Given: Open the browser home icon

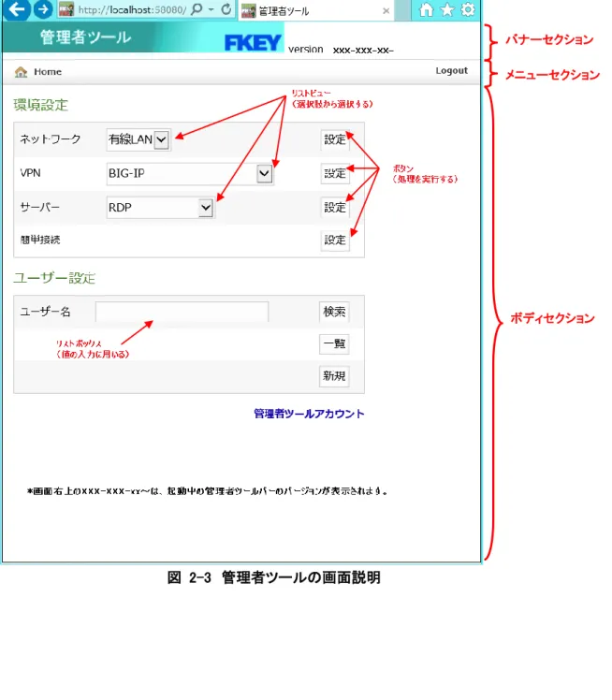Looking at the screenshot, I should click(427, 9).
